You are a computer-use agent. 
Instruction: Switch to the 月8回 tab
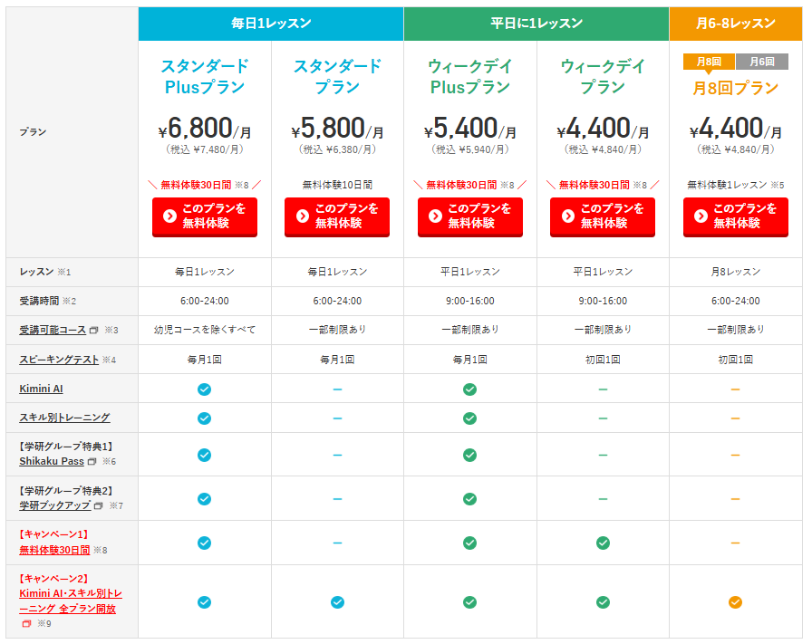(709, 62)
